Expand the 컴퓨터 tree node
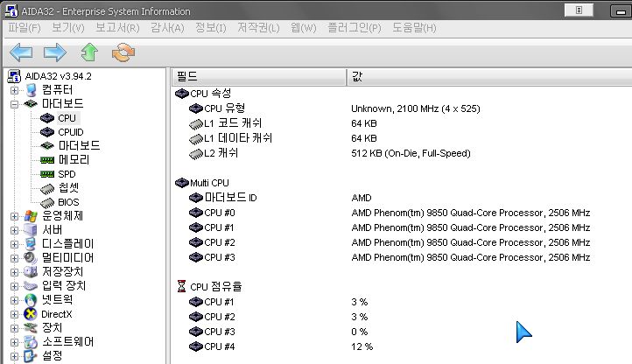This screenshot has height=364, width=632. [14, 90]
